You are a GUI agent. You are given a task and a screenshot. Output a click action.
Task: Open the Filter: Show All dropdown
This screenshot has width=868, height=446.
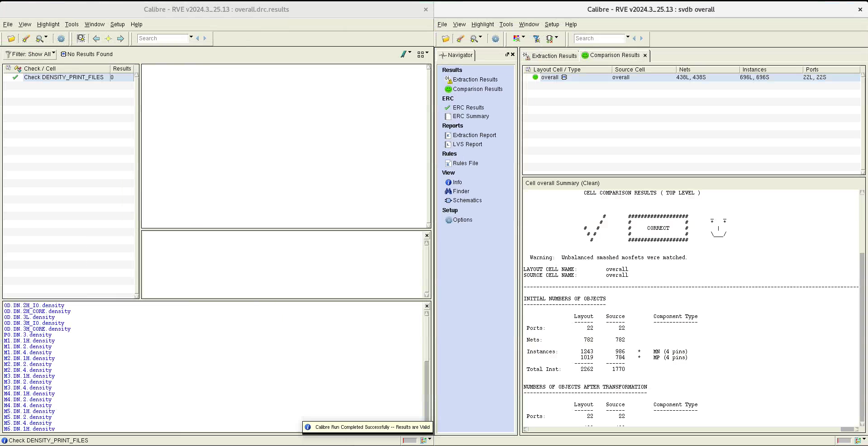tap(30, 54)
